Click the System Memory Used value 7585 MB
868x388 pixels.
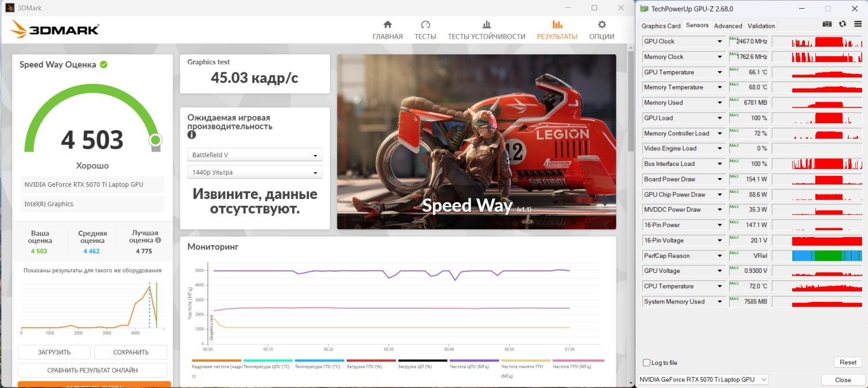pos(756,302)
